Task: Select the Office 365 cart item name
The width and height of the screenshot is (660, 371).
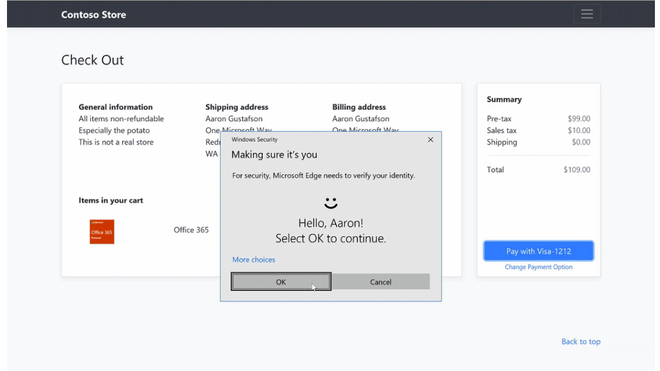Action: pyautogui.click(x=191, y=230)
